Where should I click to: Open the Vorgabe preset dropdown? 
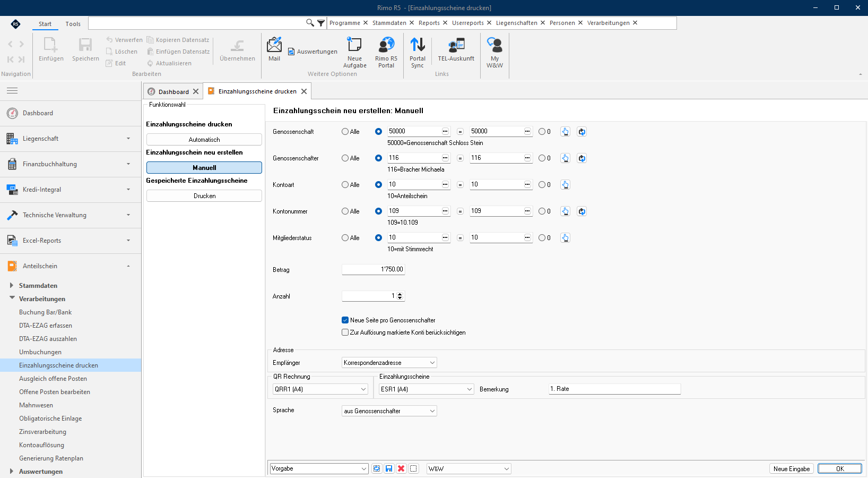coord(319,468)
